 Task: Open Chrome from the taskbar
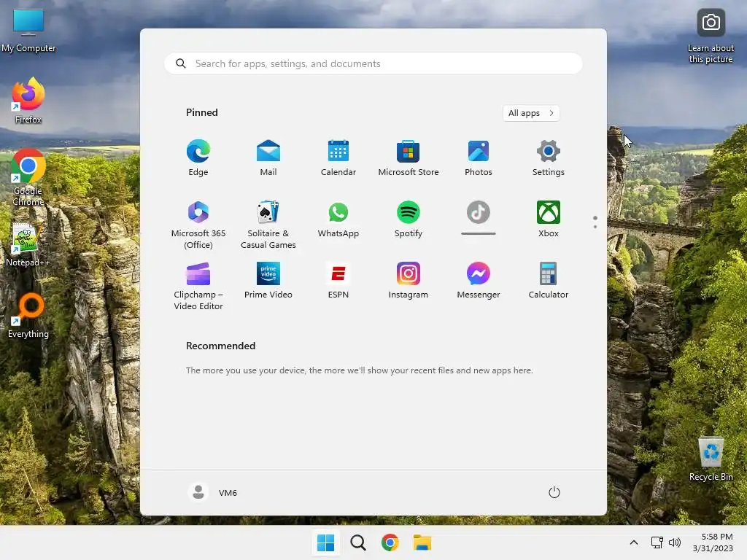[x=390, y=542]
